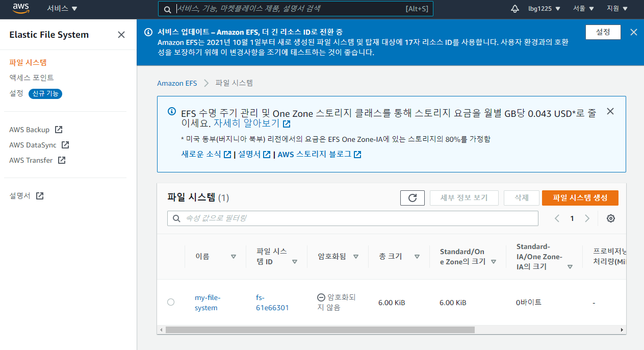
Task: Open the 새로운 소식 link
Action: click(201, 154)
